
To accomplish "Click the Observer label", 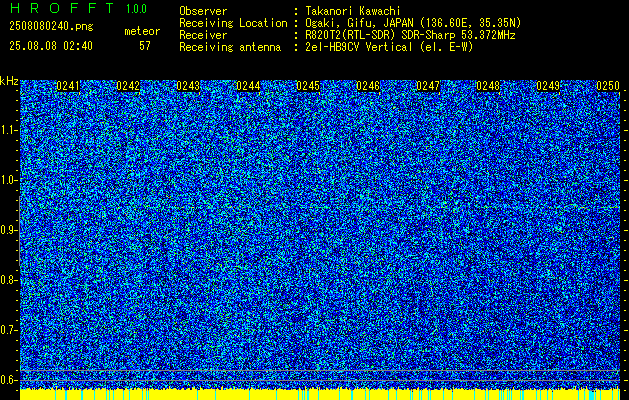I will point(203,11).
